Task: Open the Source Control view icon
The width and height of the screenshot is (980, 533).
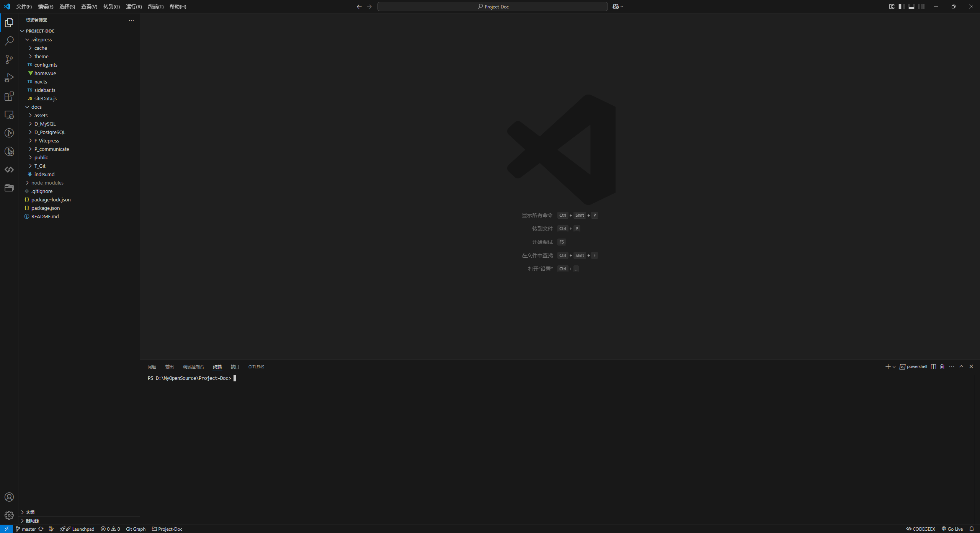Action: pos(9,59)
